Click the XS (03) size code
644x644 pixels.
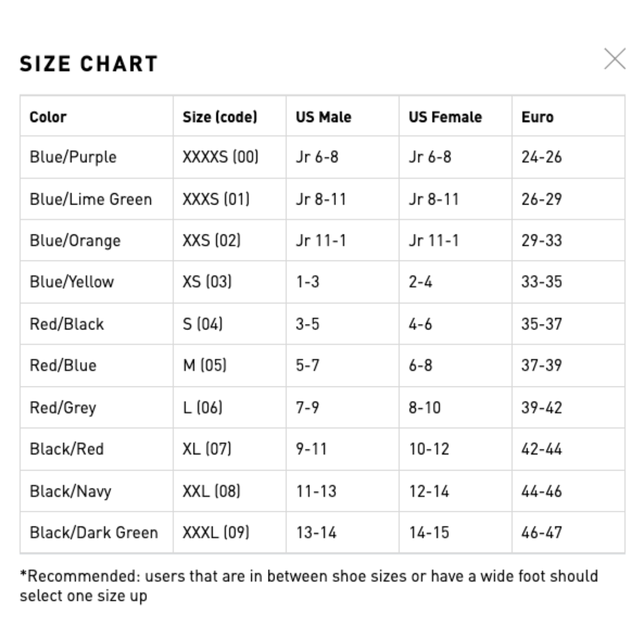point(207,282)
